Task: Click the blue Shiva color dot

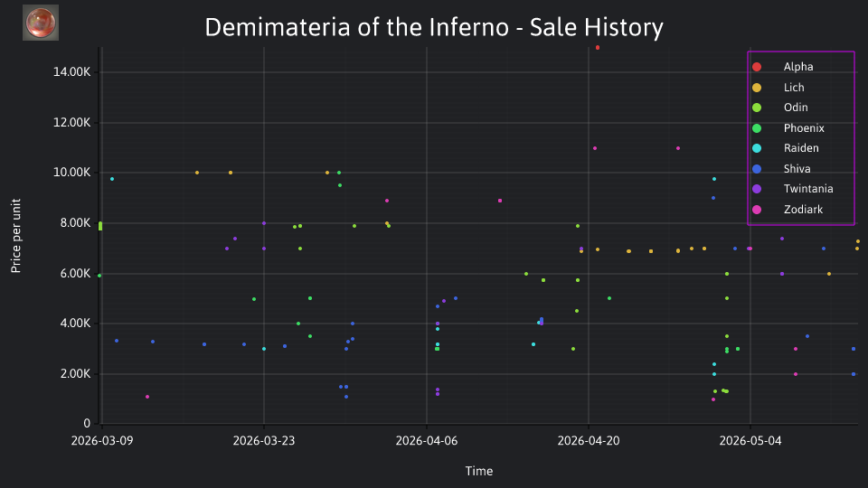Action: [x=757, y=169]
